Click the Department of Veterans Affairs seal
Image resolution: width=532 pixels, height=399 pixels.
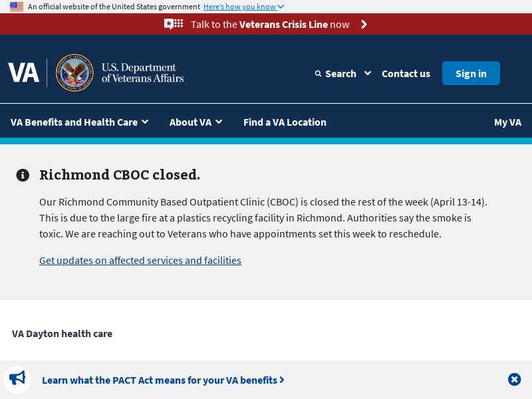tap(74, 72)
